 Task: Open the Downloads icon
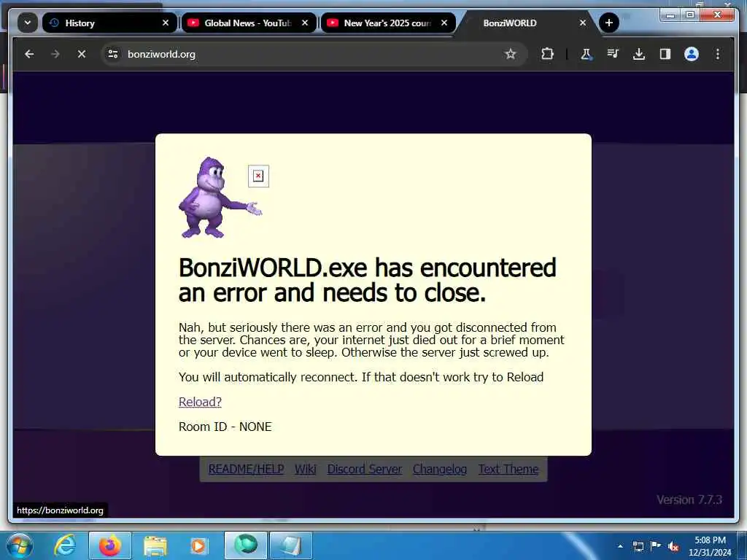(639, 54)
